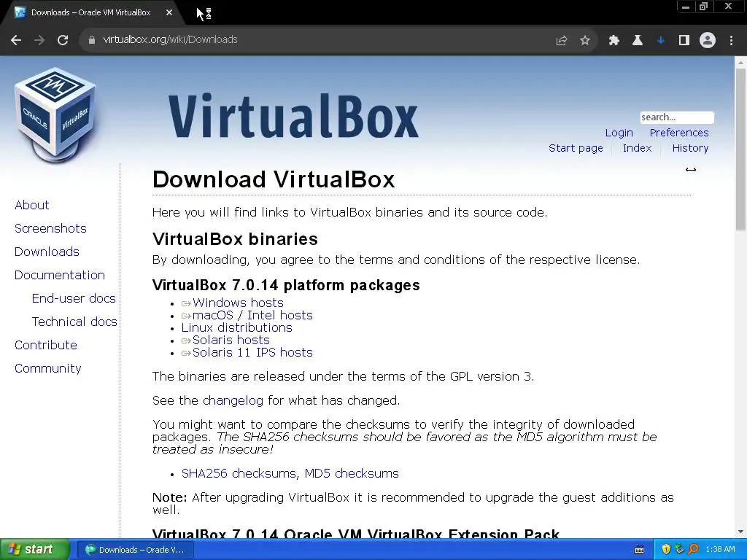747x560 pixels.
Task: Toggle the side panel icon
Action: [684, 41]
